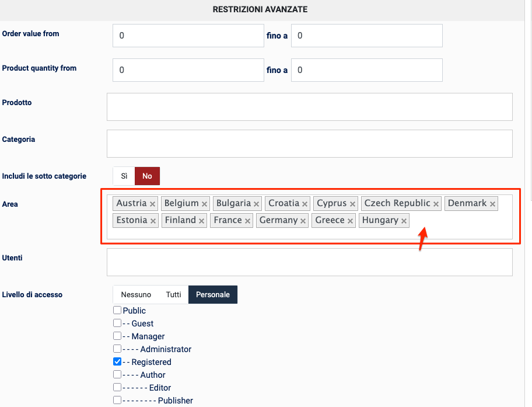532x407 pixels.
Task: Remove Austria tag from Area field
Action: point(153,204)
